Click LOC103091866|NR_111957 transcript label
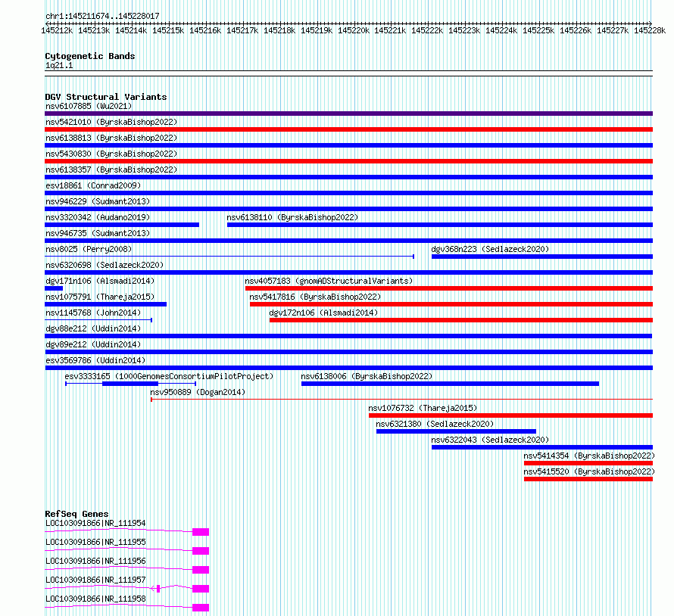 pyautogui.click(x=95, y=580)
